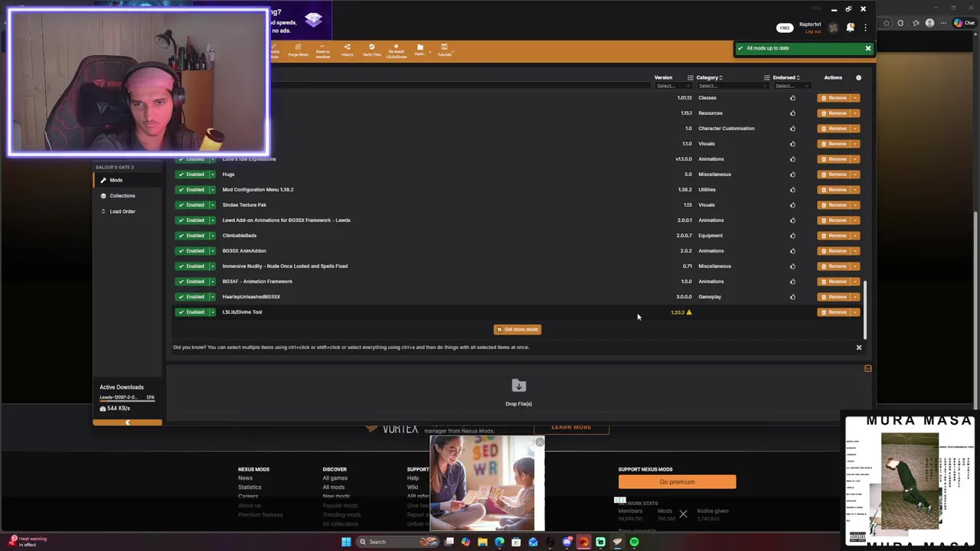Endorse Sindae Texture Pak thumbs-up icon
980x551 pixels.
[x=792, y=205]
